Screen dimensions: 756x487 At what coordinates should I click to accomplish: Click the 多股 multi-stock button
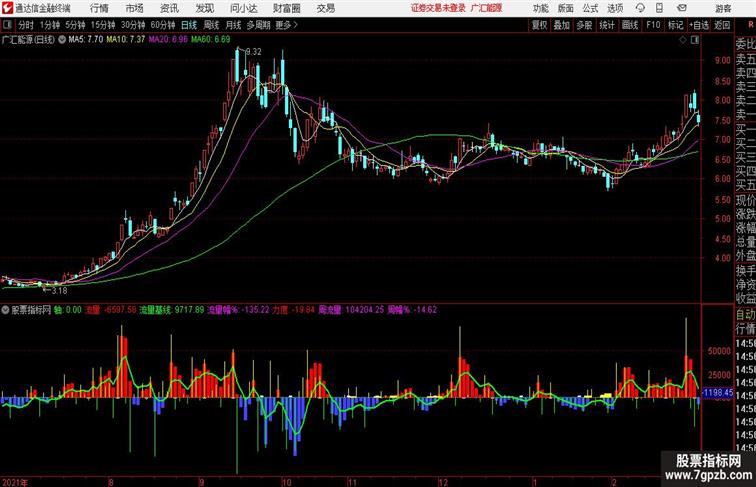584,25
